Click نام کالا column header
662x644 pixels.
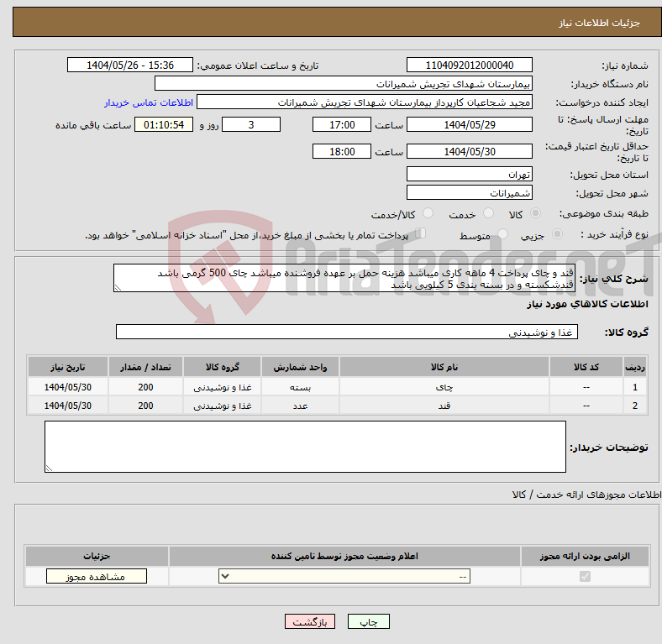(444, 367)
